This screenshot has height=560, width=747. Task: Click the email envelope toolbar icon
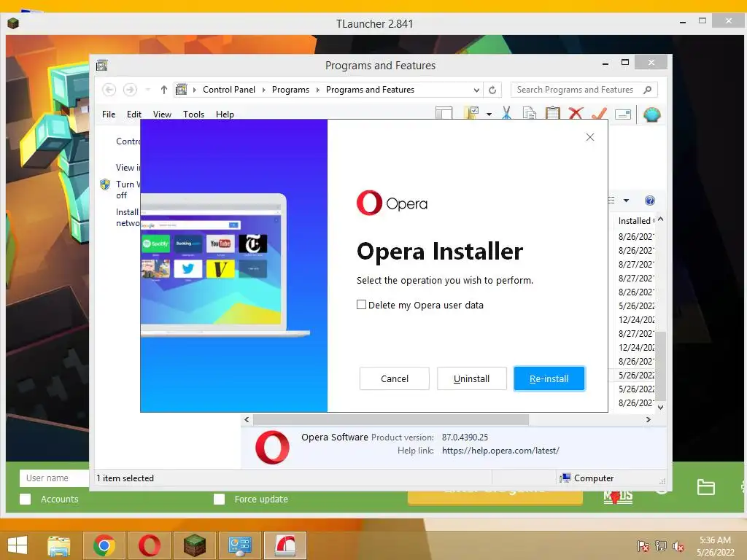[623, 114]
